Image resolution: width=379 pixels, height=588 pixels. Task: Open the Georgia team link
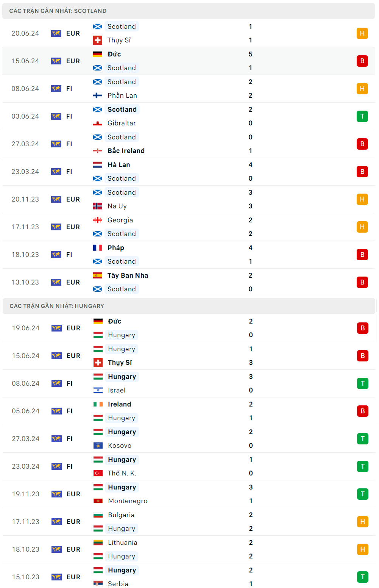point(120,220)
